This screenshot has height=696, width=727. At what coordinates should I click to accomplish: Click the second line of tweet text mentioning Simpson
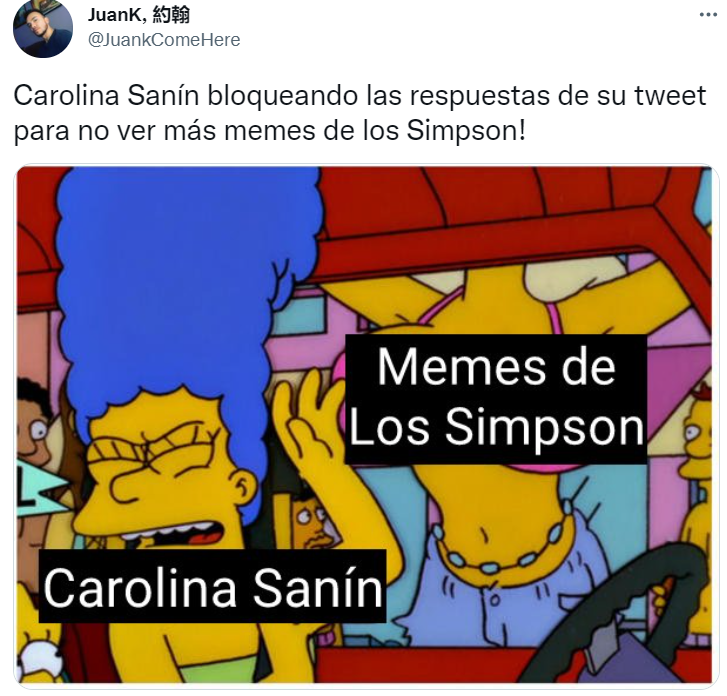[270, 131]
